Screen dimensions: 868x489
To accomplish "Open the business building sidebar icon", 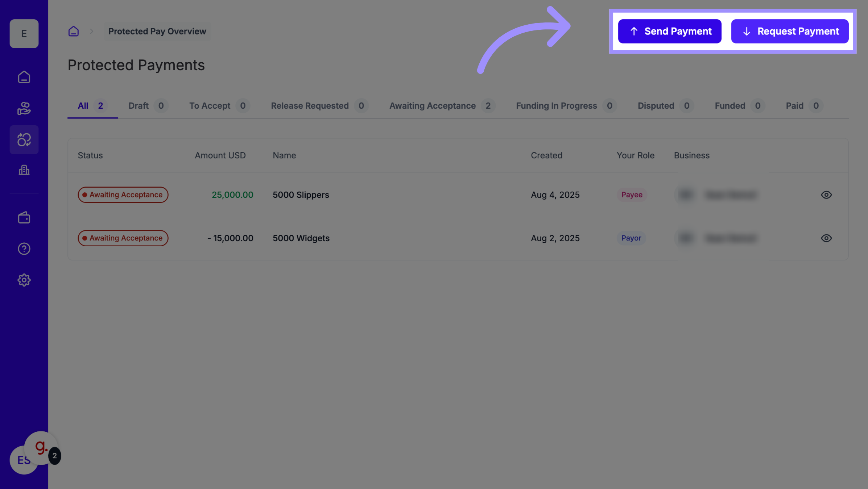I will 24,170.
